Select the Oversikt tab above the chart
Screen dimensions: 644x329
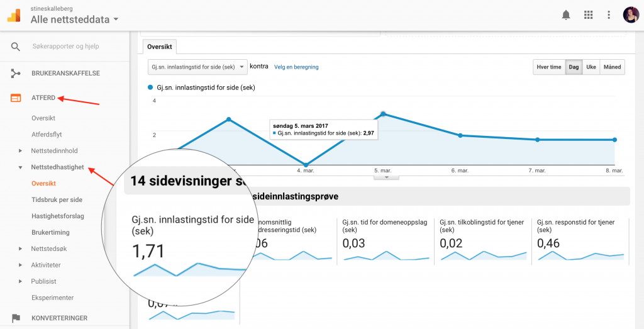(159, 47)
